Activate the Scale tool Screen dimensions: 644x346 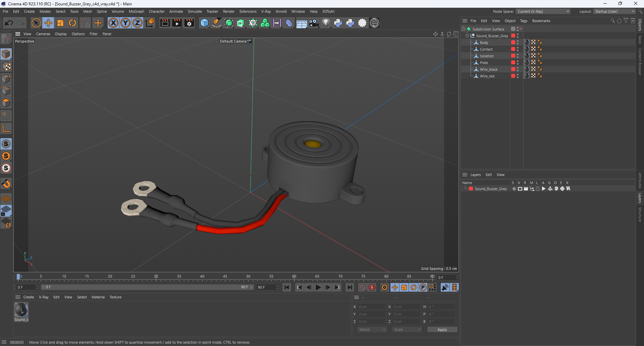[60, 23]
